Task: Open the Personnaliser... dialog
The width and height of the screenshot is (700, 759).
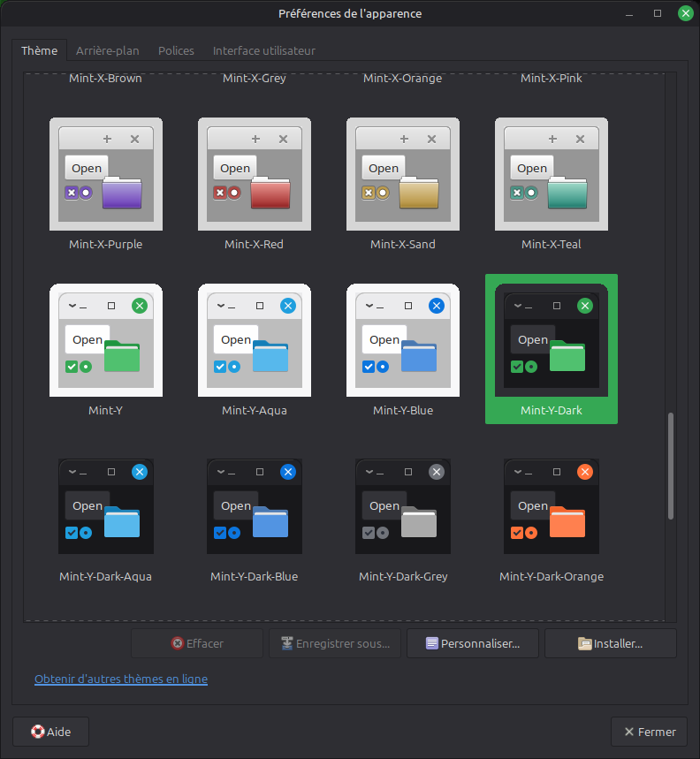Action: pyautogui.click(x=473, y=643)
